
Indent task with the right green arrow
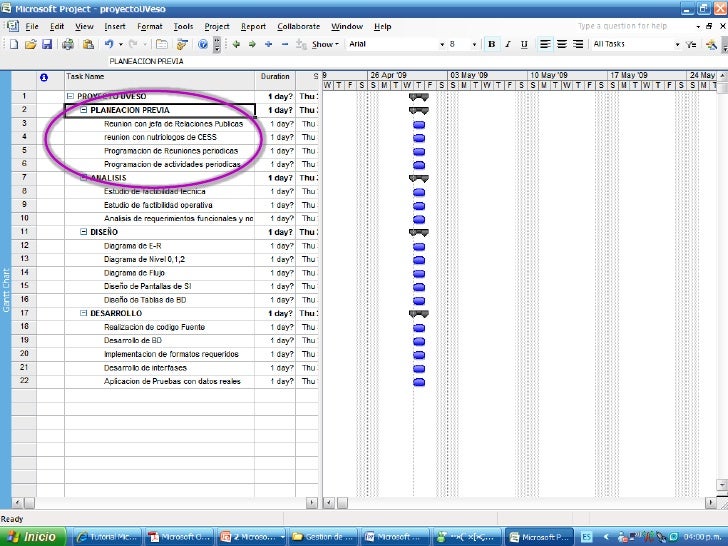252,45
